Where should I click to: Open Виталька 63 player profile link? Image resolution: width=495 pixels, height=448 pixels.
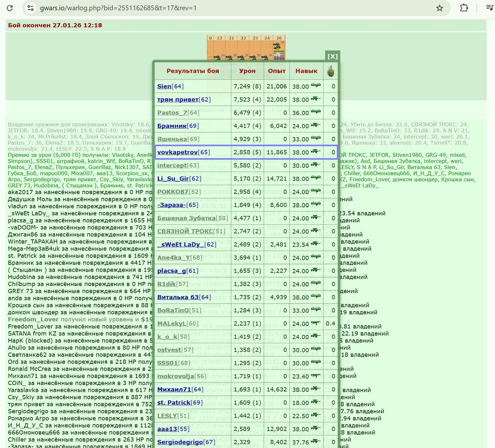[x=178, y=296]
